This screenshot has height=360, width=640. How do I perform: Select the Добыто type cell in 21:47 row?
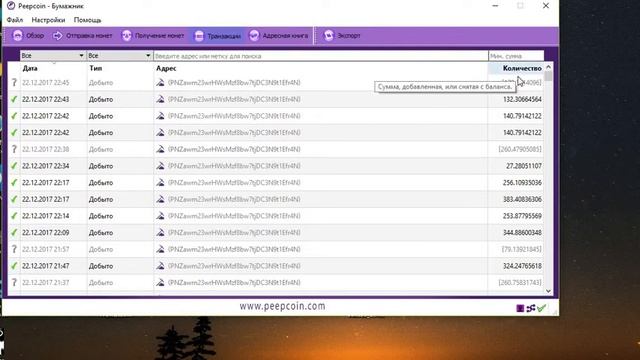(x=101, y=266)
